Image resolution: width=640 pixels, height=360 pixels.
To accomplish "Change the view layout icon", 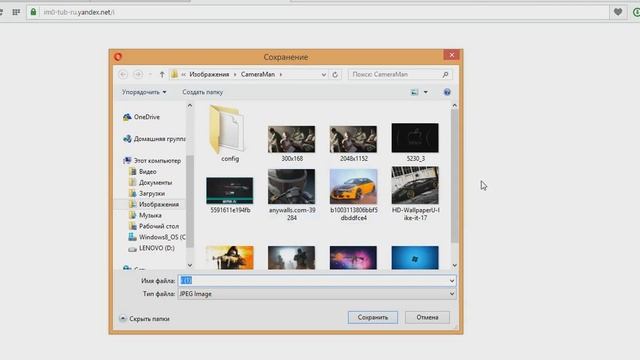I will pyautogui.click(x=414, y=92).
